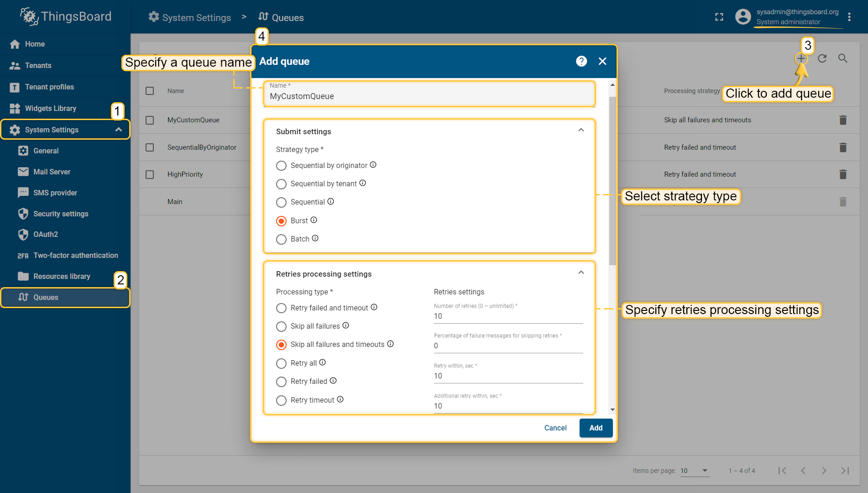This screenshot has height=493, width=868.
Task: Collapse the Retries processing settings section
Action: (581, 273)
